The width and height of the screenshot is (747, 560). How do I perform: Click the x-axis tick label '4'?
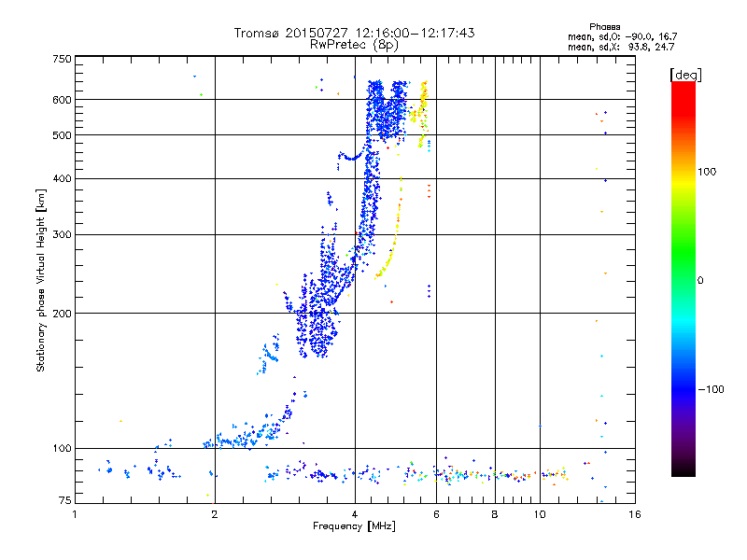point(355,514)
